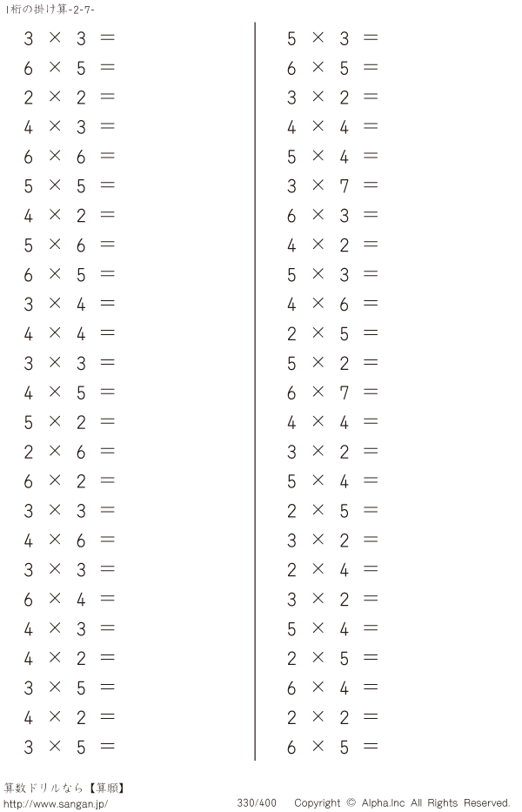The height and width of the screenshot is (812, 522).
Task: Choose the 6 × 7 problem
Action: tap(332, 393)
